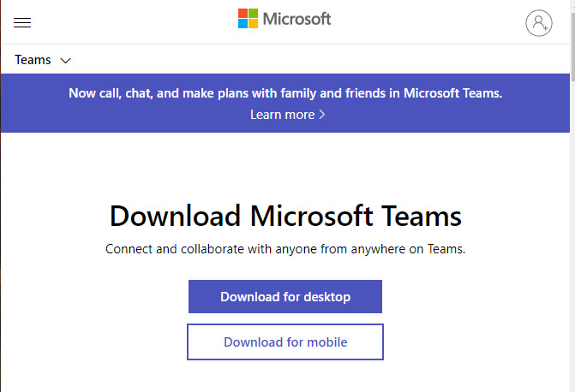Click the 'Now call, chat, and make plans' banner text

pyautogui.click(x=285, y=93)
